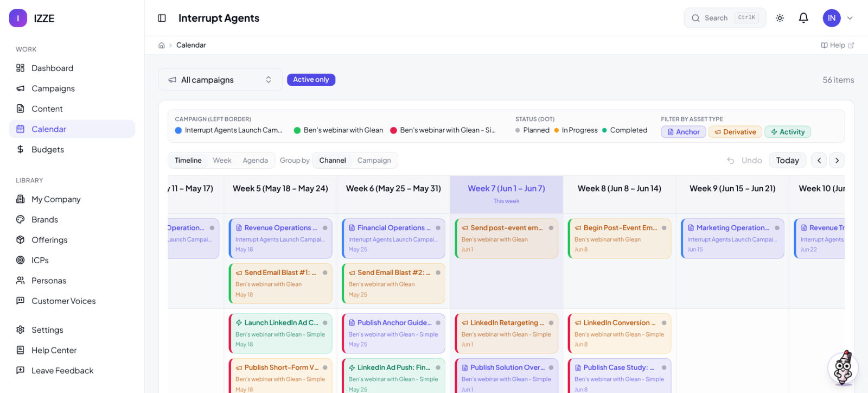
Task: Open Financial Operations card May 25
Action: click(x=393, y=238)
